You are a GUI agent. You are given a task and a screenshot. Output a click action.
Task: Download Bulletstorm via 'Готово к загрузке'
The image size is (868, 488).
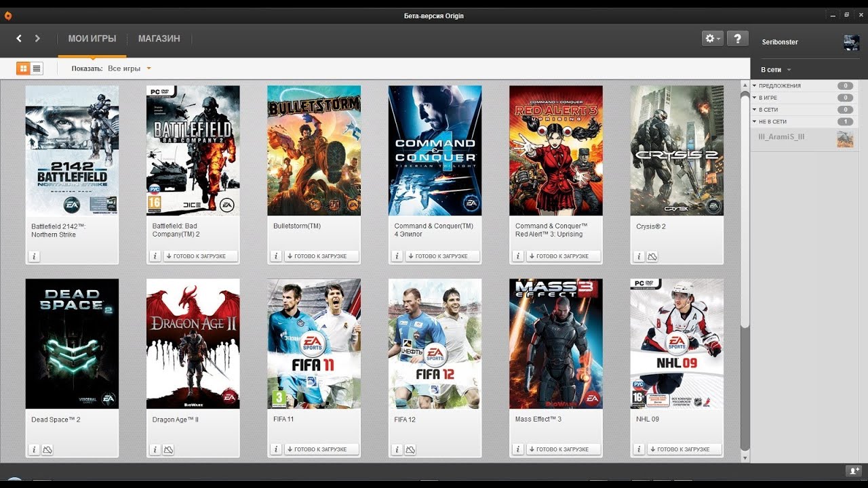pyautogui.click(x=321, y=256)
